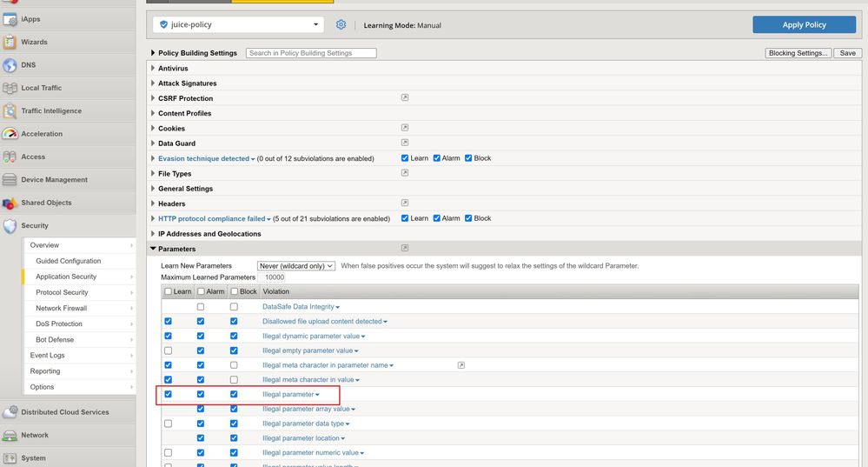Click the Acceleration gauge icon
Viewport: 868px width, 467px height.
pos(10,134)
